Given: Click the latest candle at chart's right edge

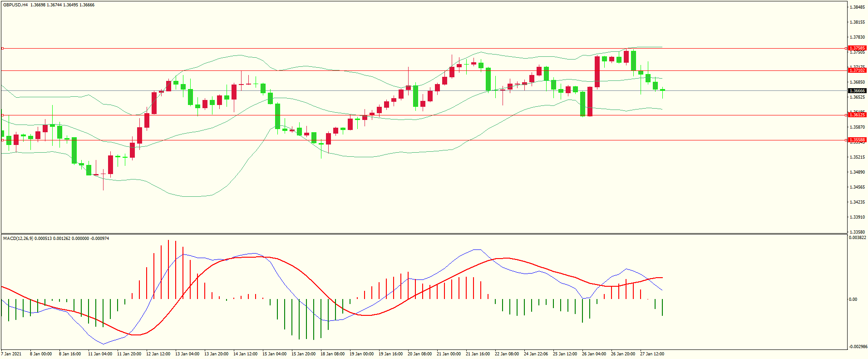Looking at the screenshot, I should click(662, 90).
